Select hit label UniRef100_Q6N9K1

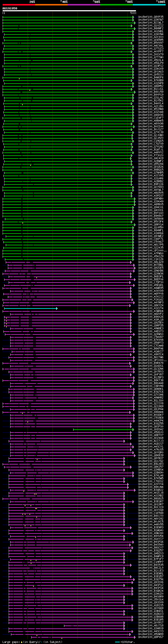(151, 389)
